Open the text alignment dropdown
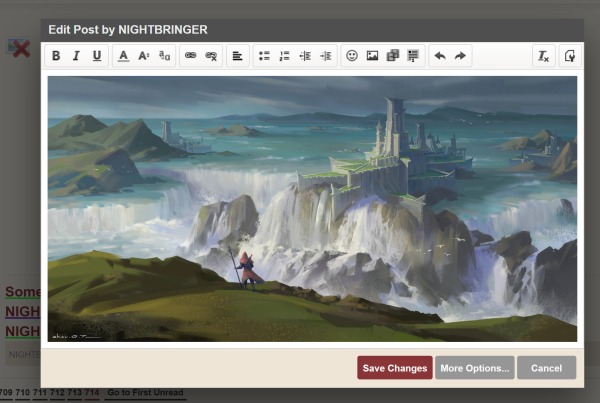The width and height of the screenshot is (600, 403). tap(238, 56)
